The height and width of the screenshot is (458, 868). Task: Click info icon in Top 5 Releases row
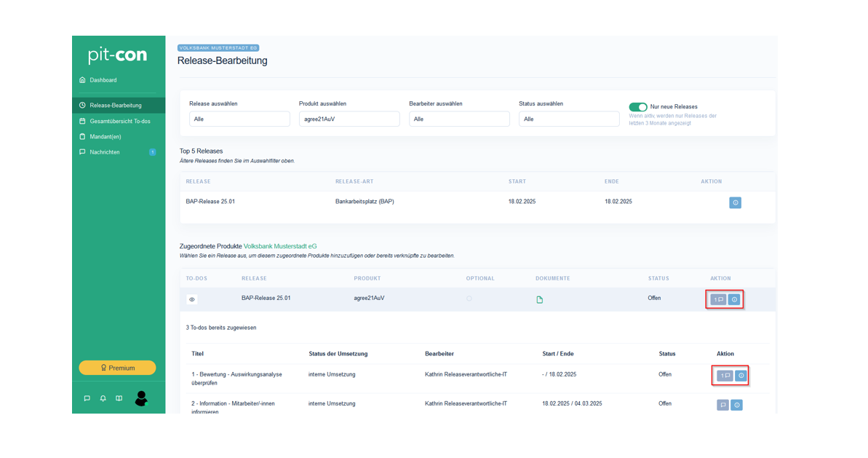tap(735, 202)
